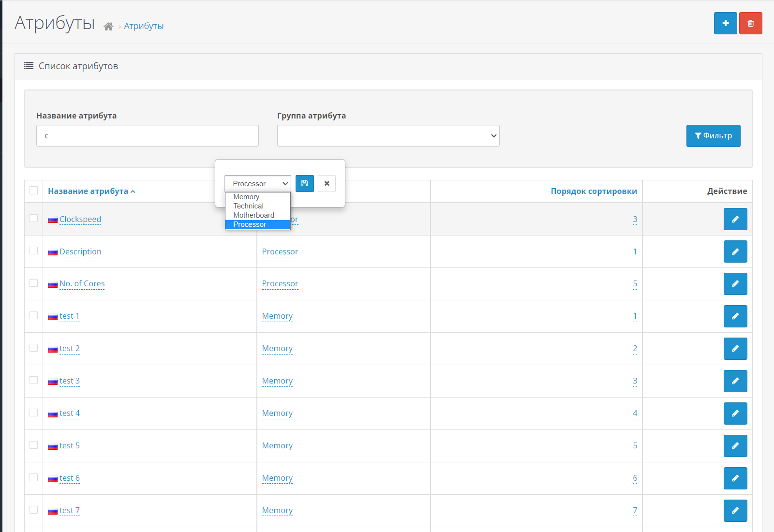Image resolution: width=774 pixels, height=532 pixels.
Task: Sort by Порядок сортировки column header
Action: tap(594, 191)
